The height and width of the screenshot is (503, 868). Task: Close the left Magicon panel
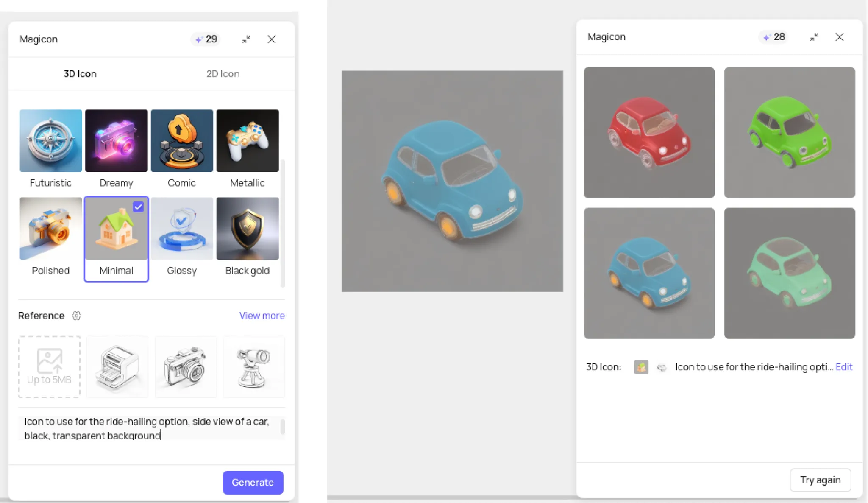272,39
